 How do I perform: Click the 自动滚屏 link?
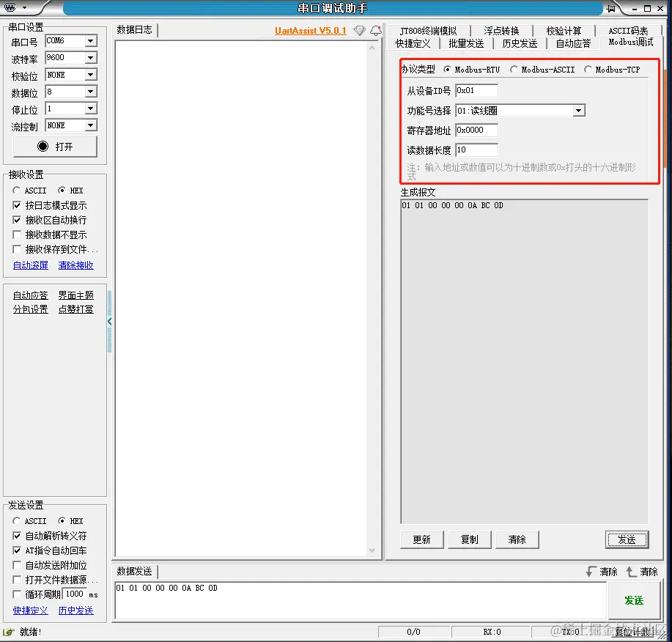pyautogui.click(x=31, y=265)
